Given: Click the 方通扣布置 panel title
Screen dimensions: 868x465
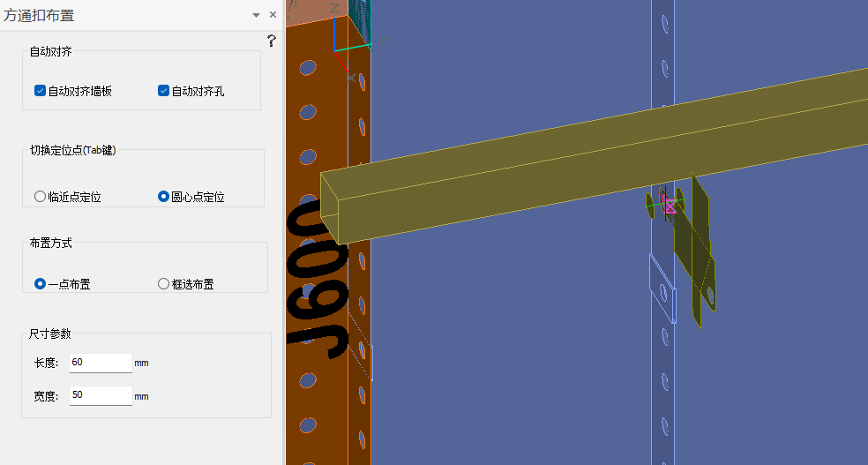Looking at the screenshot, I should pos(39,16).
